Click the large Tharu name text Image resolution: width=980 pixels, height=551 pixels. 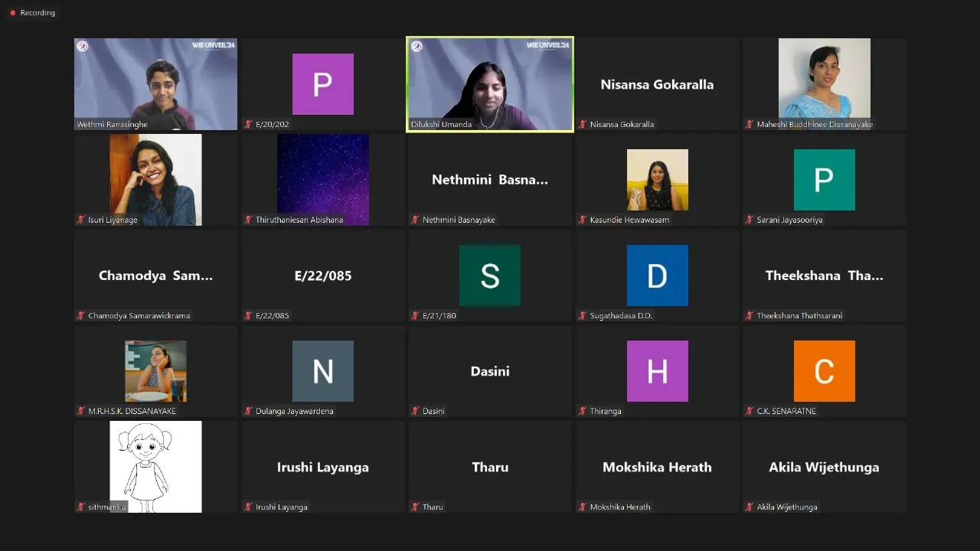pyautogui.click(x=490, y=467)
